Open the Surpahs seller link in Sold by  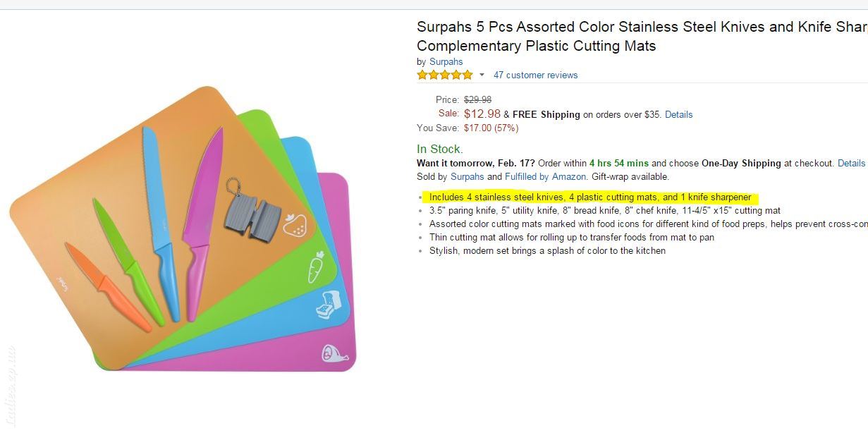(x=467, y=176)
